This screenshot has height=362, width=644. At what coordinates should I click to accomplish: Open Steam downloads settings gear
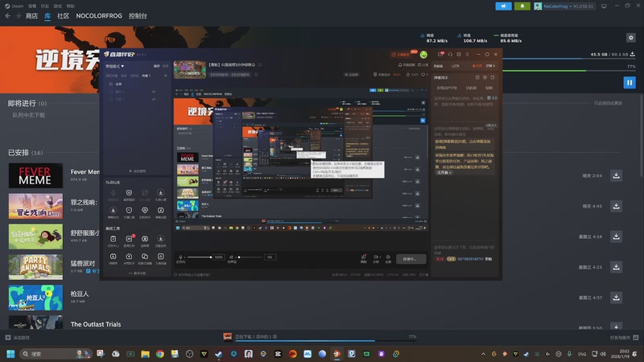(x=631, y=38)
